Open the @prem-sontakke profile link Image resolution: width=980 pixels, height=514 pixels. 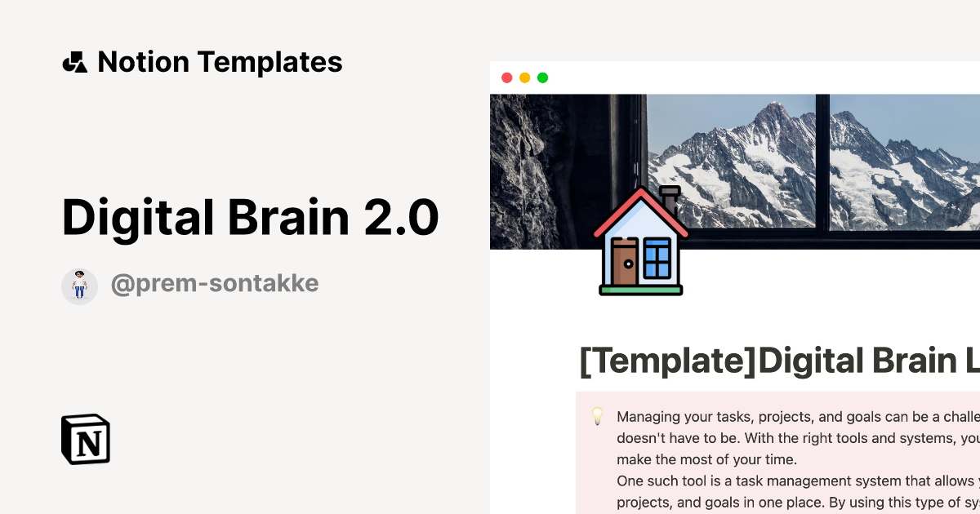[215, 283]
